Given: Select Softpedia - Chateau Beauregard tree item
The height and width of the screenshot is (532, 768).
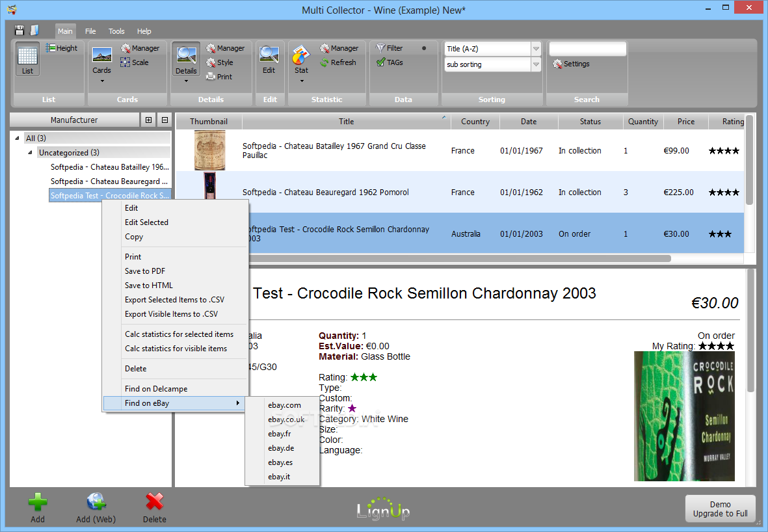Looking at the screenshot, I should (x=109, y=181).
